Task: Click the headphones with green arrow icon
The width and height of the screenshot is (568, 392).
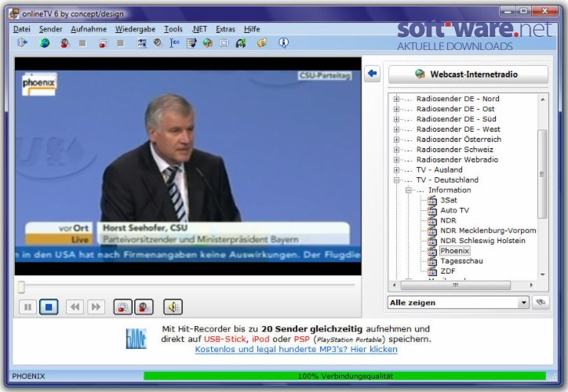Action: click(241, 43)
